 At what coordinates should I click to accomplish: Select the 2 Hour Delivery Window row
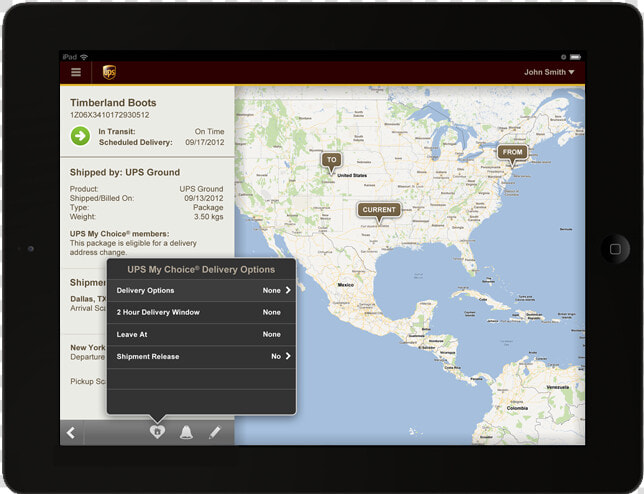click(x=201, y=312)
